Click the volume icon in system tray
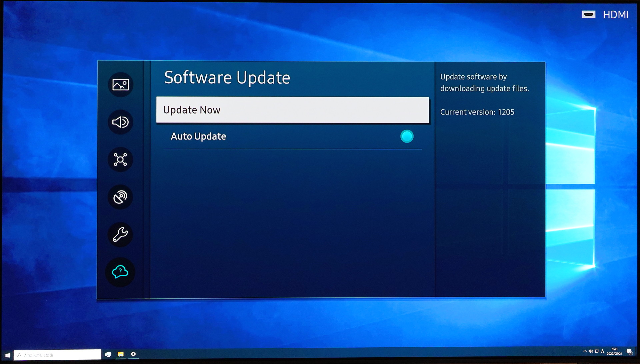The image size is (640, 364). 591,351
